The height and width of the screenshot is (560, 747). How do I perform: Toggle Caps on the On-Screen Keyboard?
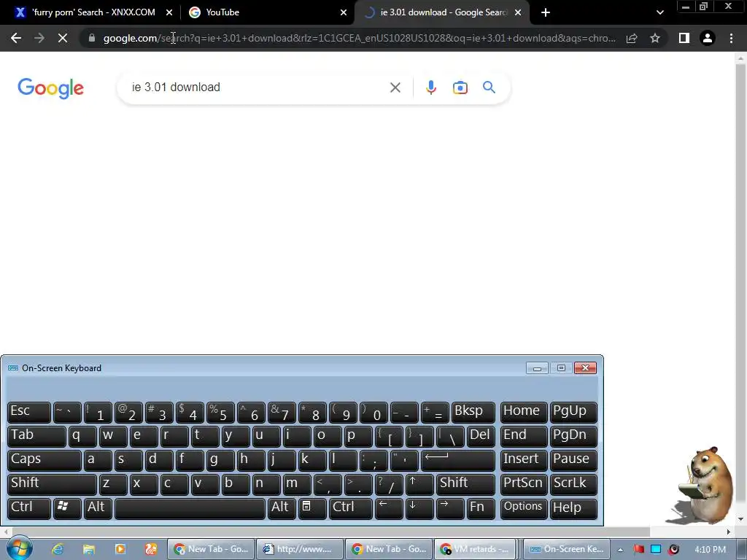coord(44,460)
